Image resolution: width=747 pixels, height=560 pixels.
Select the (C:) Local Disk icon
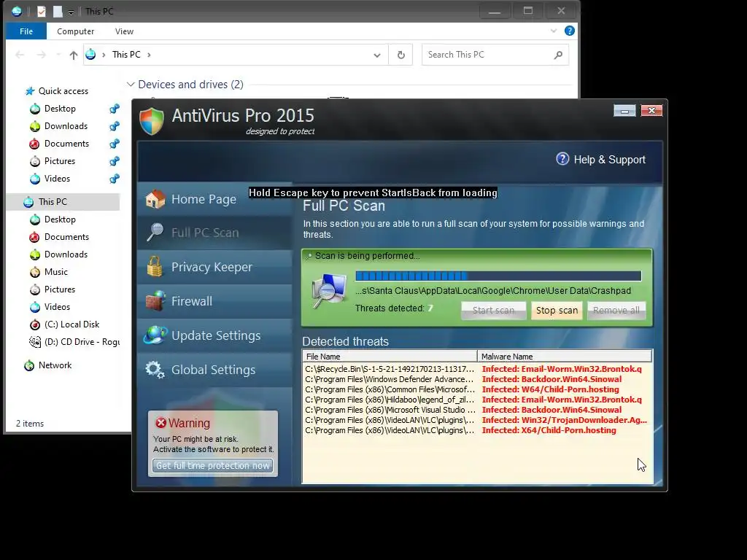[35, 324]
